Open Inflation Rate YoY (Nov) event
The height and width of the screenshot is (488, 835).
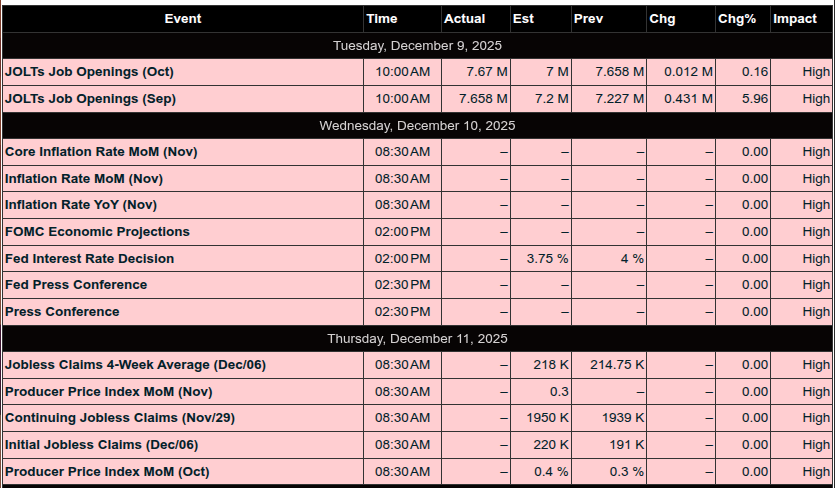pyautogui.click(x=81, y=205)
